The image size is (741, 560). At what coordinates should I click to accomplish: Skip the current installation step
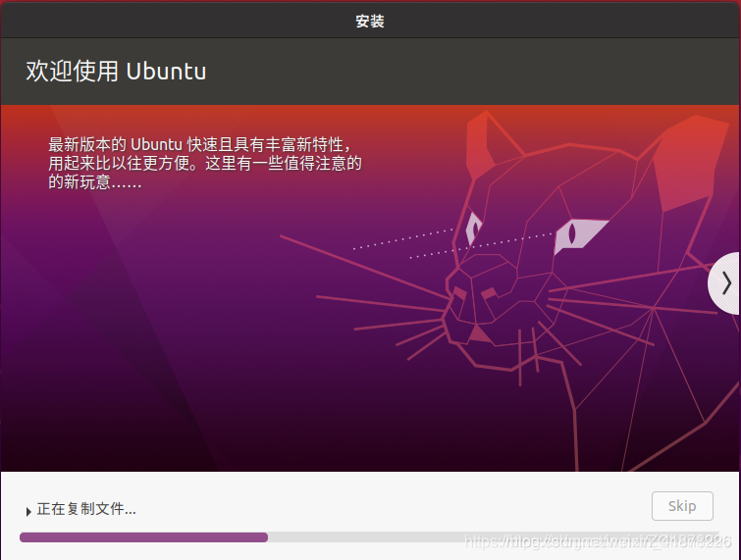(682, 506)
